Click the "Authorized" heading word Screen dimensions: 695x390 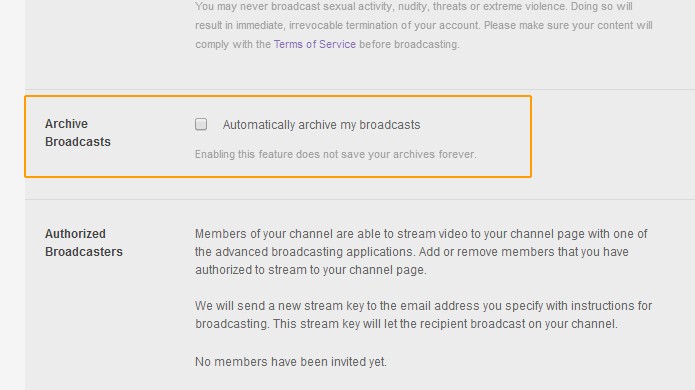tap(75, 234)
